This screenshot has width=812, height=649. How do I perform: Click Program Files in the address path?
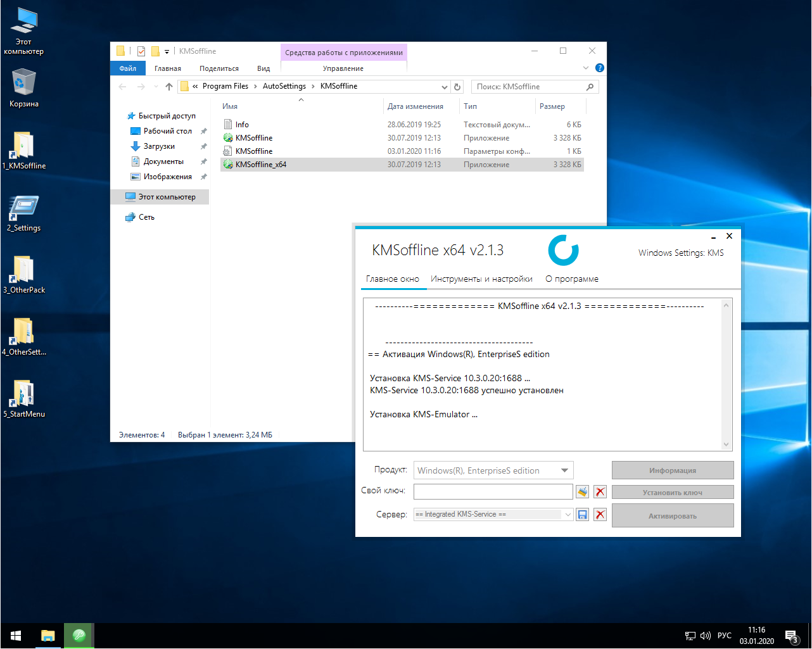click(x=225, y=86)
